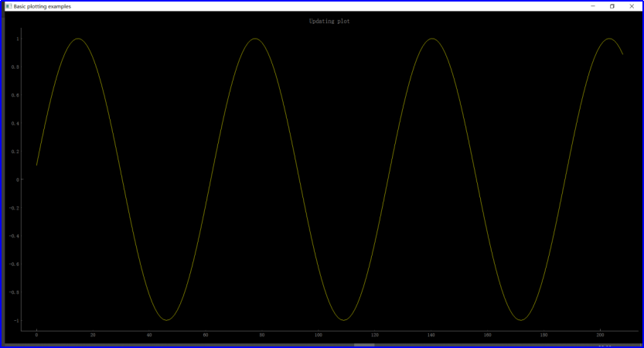Click the y-axis tick label 0.2
The width and height of the screenshot is (644, 348).
pyautogui.click(x=16, y=152)
